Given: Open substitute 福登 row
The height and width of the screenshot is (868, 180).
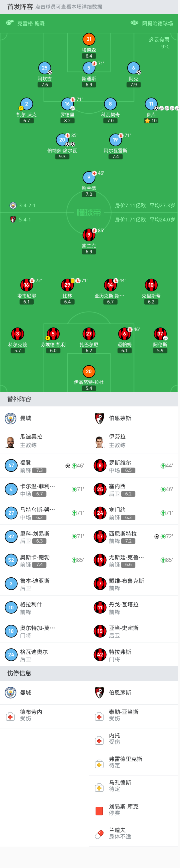Looking at the screenshot, I should click(x=44, y=465).
